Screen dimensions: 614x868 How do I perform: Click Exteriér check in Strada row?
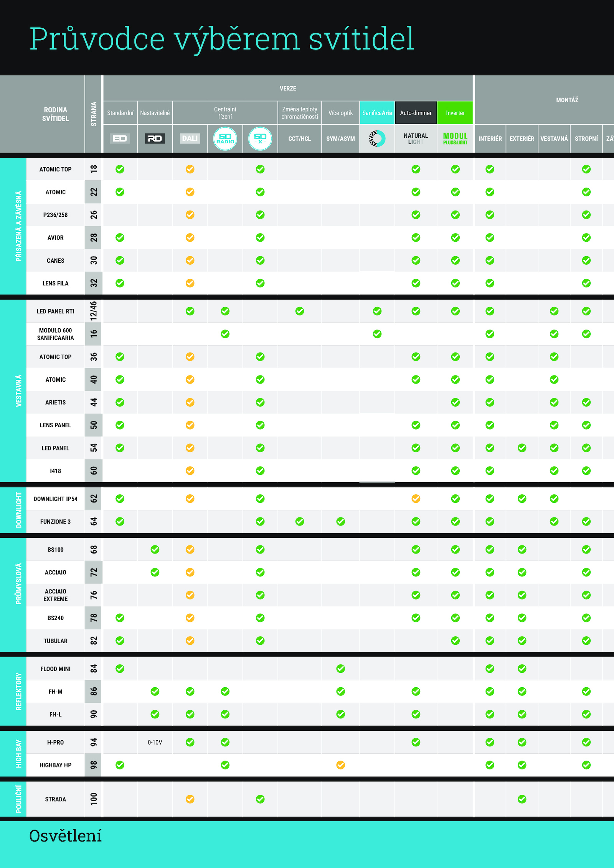click(522, 799)
